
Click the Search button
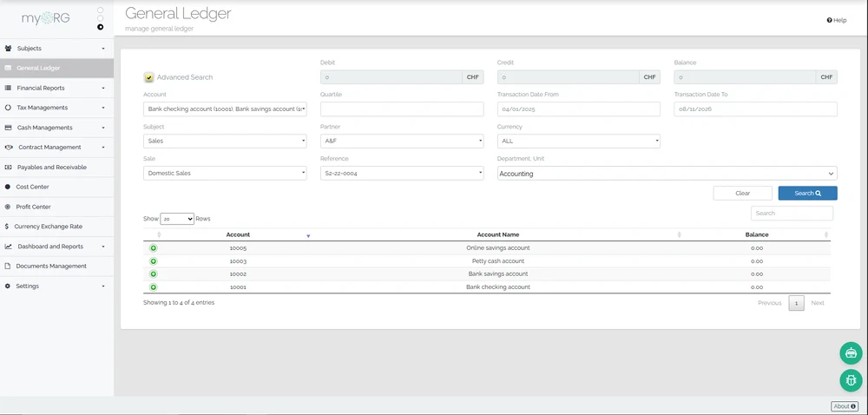click(807, 193)
